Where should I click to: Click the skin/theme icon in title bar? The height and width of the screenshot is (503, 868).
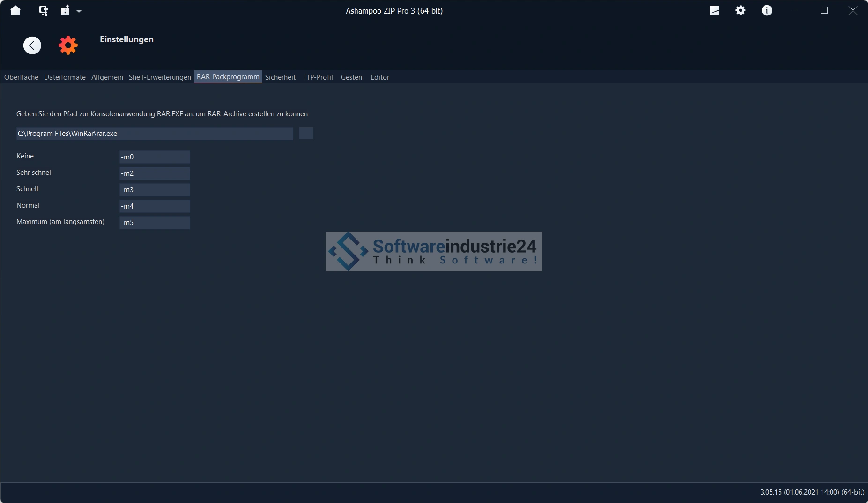714,10
